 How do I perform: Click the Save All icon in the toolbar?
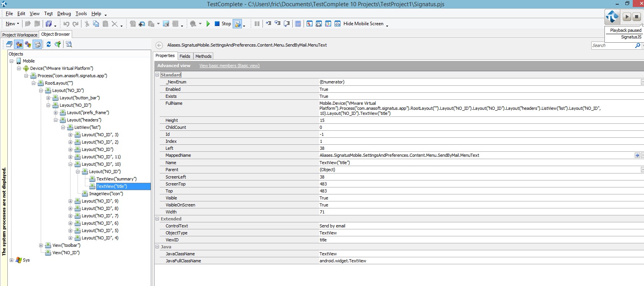point(48,24)
